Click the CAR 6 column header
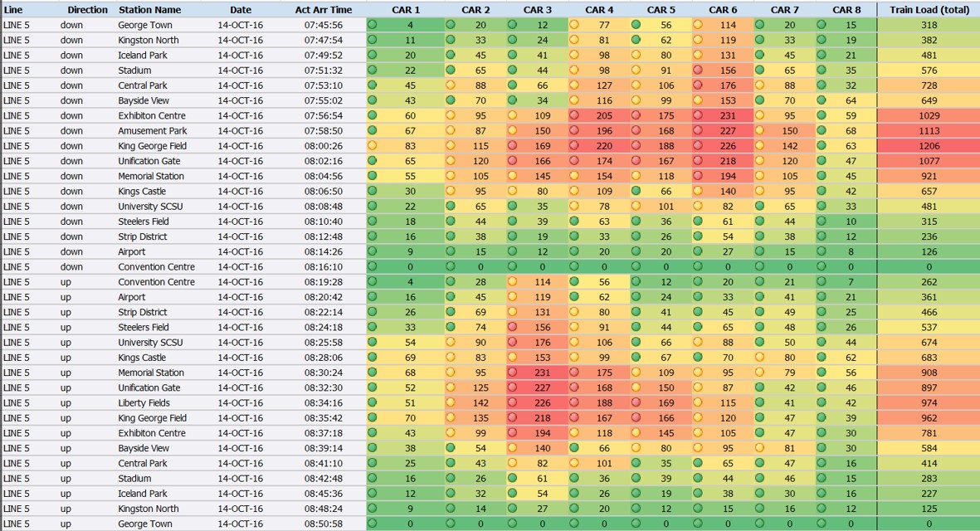Image resolution: width=980 pixels, height=531 pixels. click(723, 10)
